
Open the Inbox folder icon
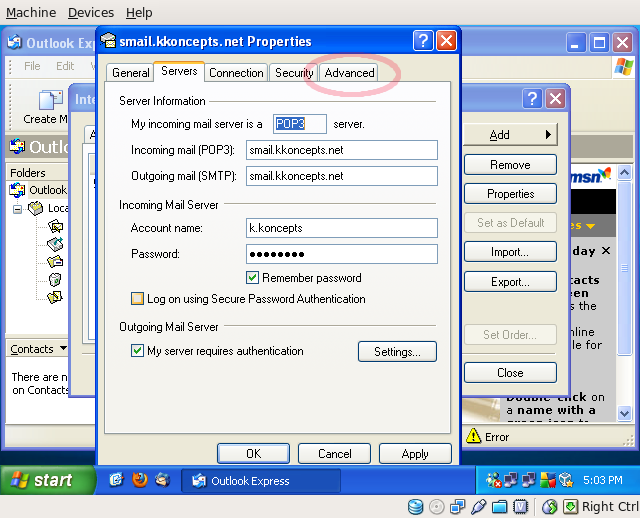[55, 226]
